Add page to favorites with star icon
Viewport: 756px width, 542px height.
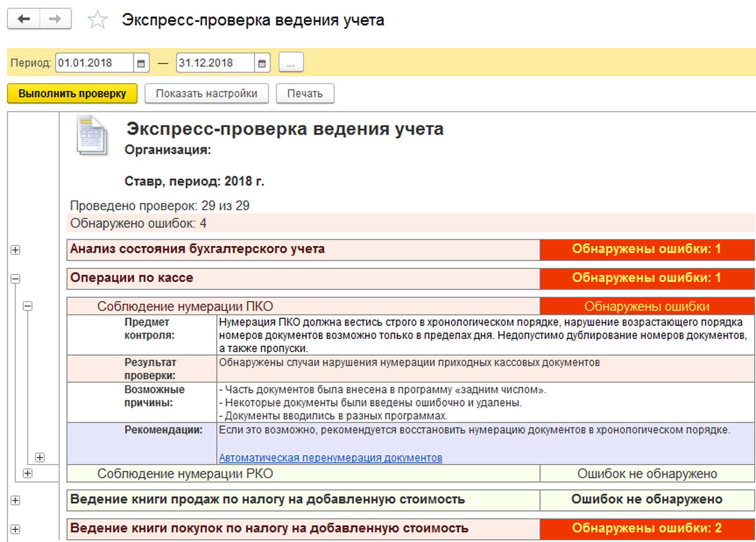click(x=97, y=20)
